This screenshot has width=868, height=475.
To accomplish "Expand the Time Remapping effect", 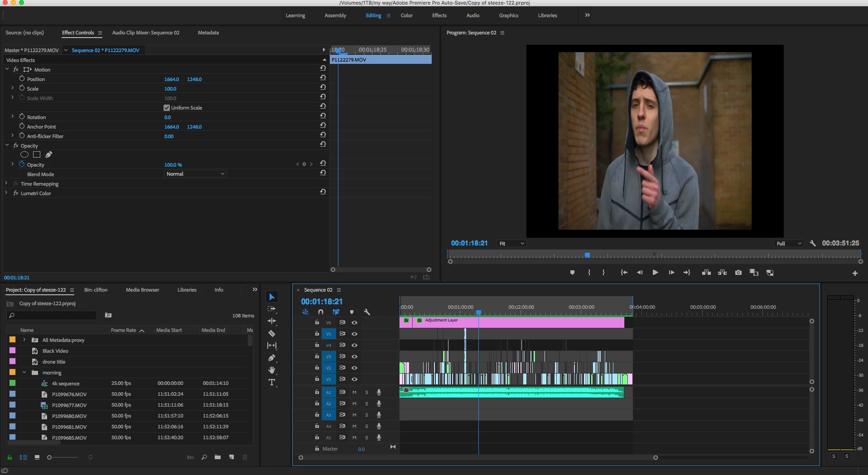I will (6, 183).
